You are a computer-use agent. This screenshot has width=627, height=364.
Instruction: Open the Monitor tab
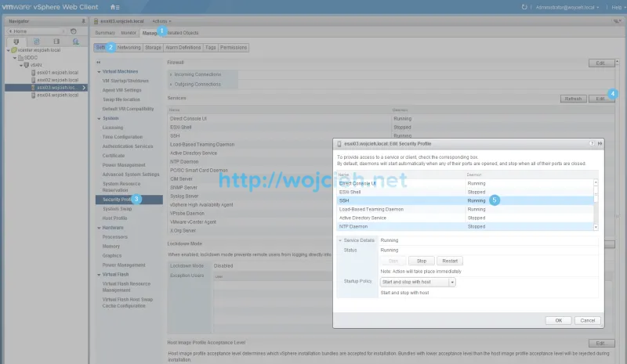(x=129, y=33)
